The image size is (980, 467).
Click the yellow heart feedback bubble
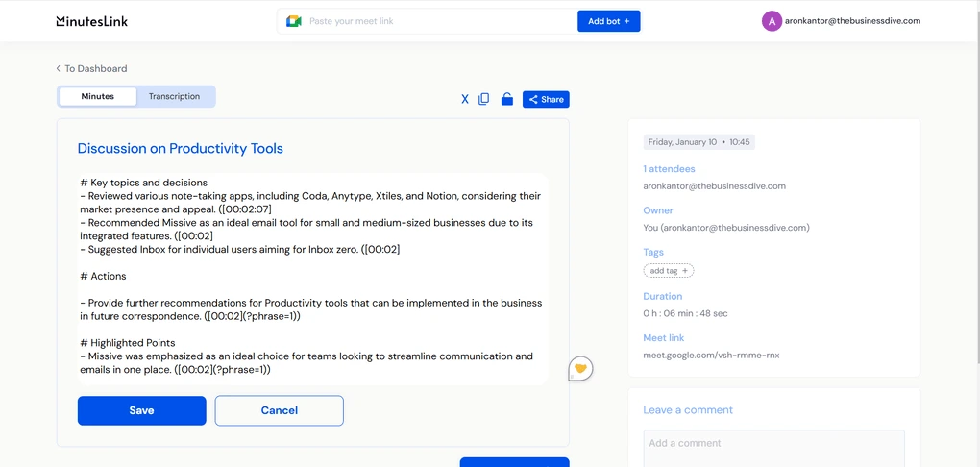[580, 369]
